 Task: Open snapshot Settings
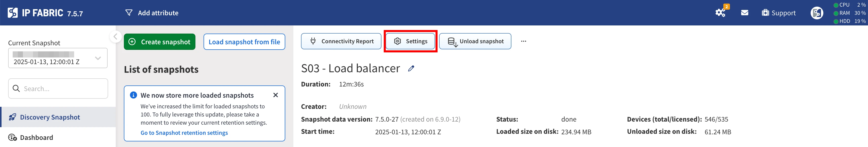coord(410,41)
